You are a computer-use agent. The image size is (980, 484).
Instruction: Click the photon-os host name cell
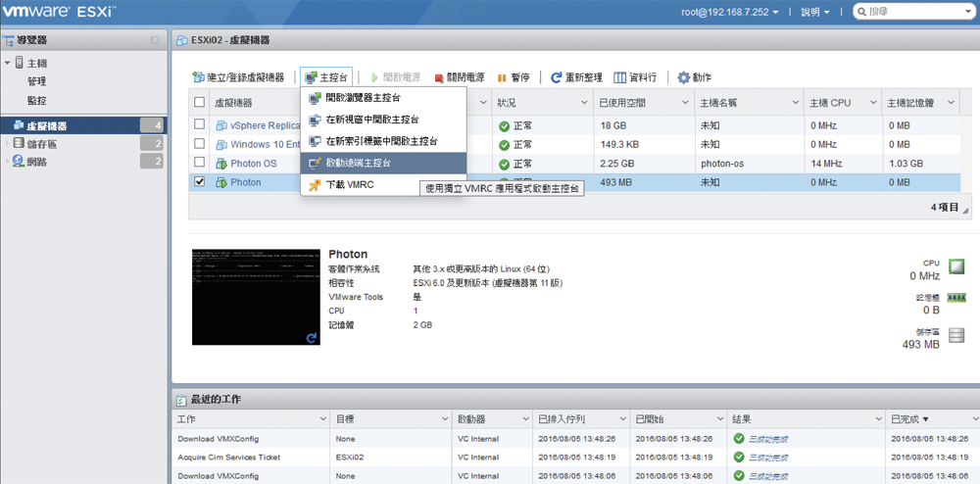point(722,164)
